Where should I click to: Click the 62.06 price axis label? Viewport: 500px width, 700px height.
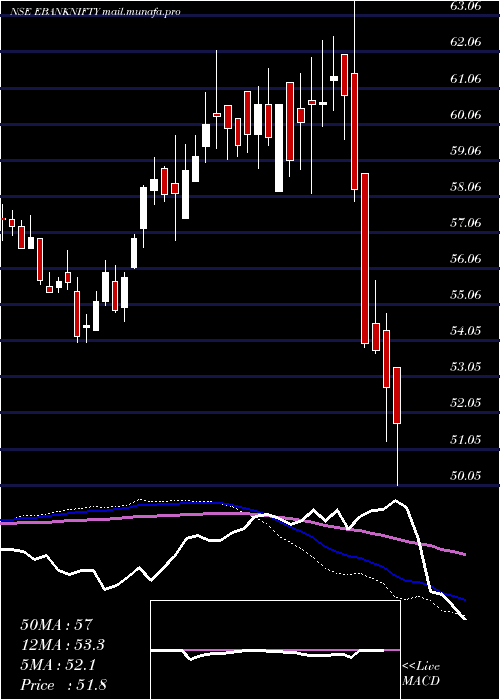click(x=466, y=42)
